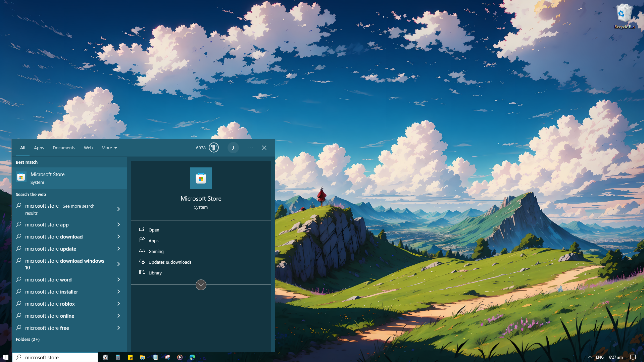Launch Sticky Notes from the taskbar
Screen dimensions: 644x362
click(130, 357)
